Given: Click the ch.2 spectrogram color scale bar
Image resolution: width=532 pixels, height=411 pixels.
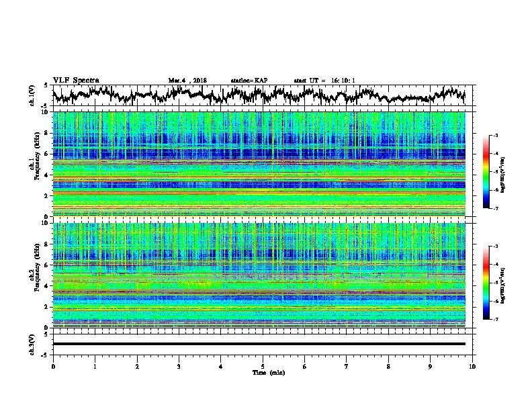Looking at the screenshot, I should point(486,283).
